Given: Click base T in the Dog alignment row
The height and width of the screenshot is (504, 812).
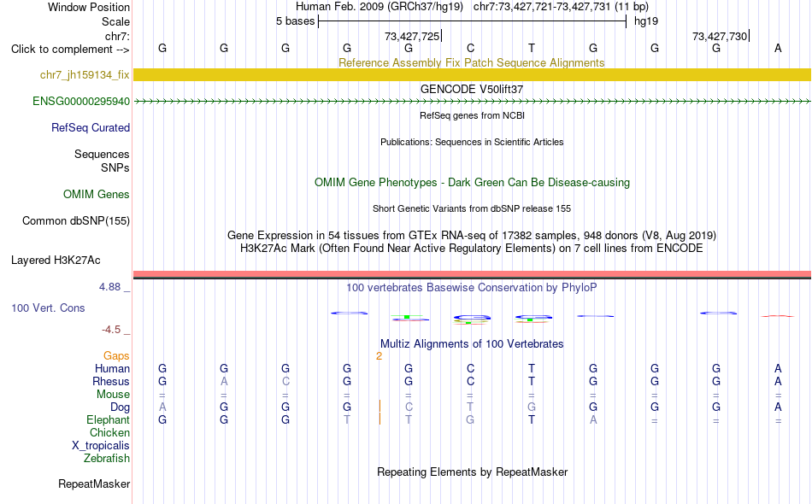Looking at the screenshot, I should click(x=470, y=407).
